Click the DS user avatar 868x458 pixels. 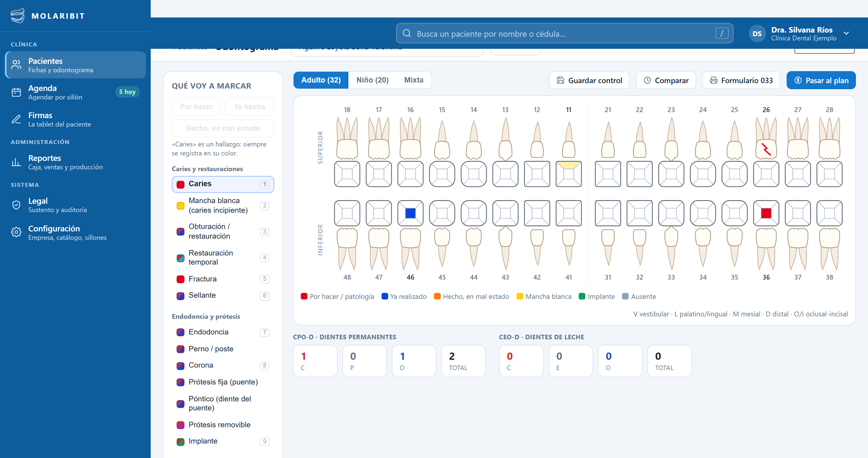(x=757, y=33)
